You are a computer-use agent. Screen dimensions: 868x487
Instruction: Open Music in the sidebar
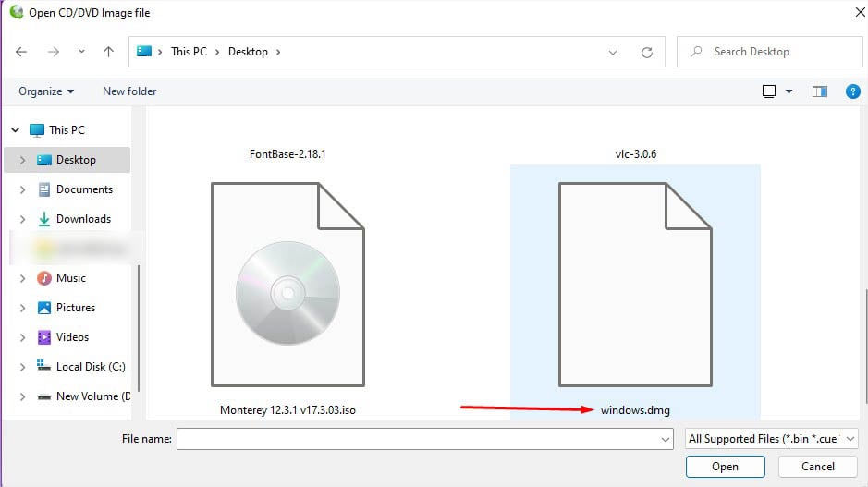[71, 278]
